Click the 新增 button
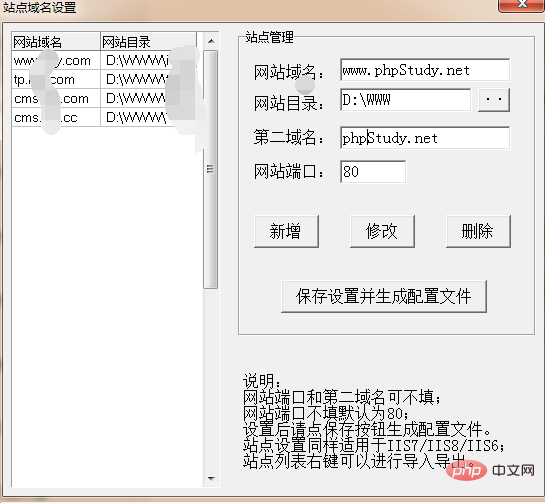This screenshot has width=545, height=503. (x=286, y=231)
